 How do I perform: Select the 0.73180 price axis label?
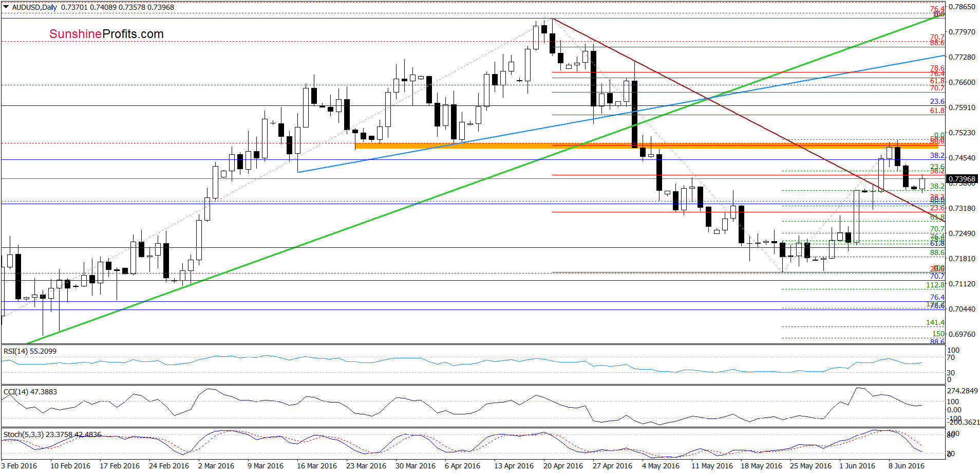[x=962, y=208]
